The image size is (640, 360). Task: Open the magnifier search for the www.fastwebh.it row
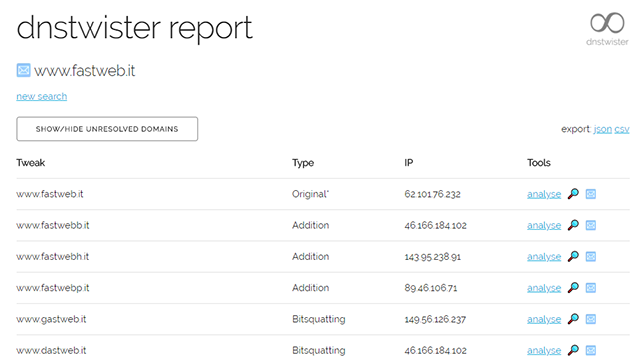pyautogui.click(x=573, y=256)
